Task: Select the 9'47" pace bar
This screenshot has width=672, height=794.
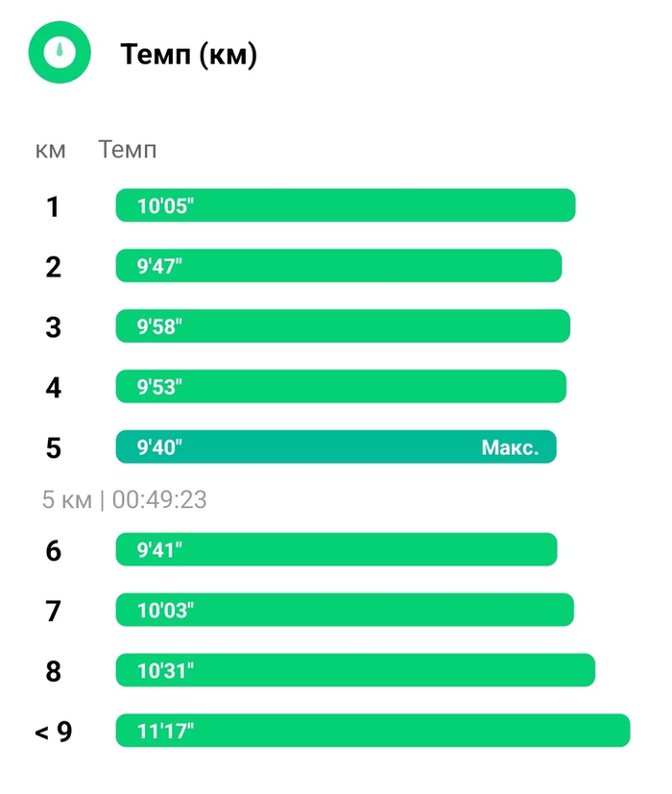Action: point(338,266)
